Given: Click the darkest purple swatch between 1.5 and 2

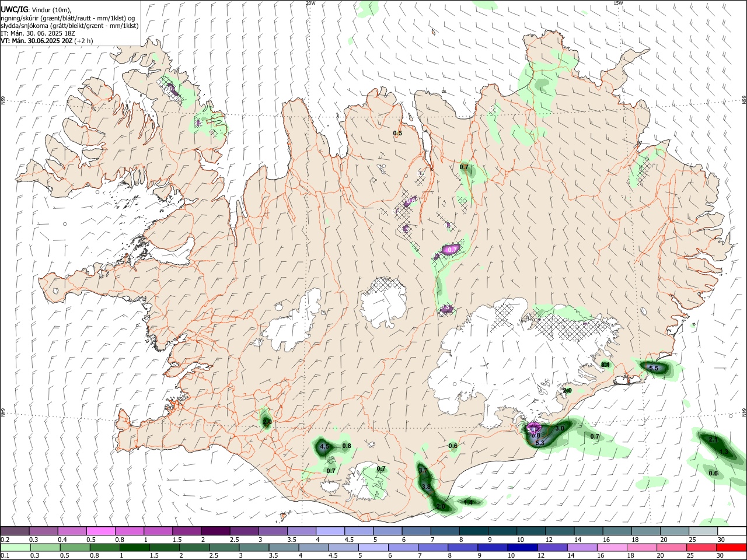Looking at the screenshot, I should click(x=215, y=531).
